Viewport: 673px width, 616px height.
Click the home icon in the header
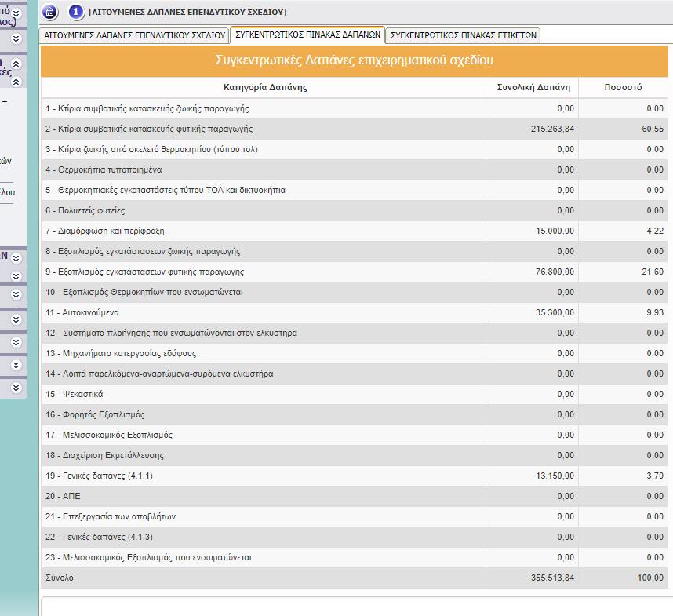point(50,12)
